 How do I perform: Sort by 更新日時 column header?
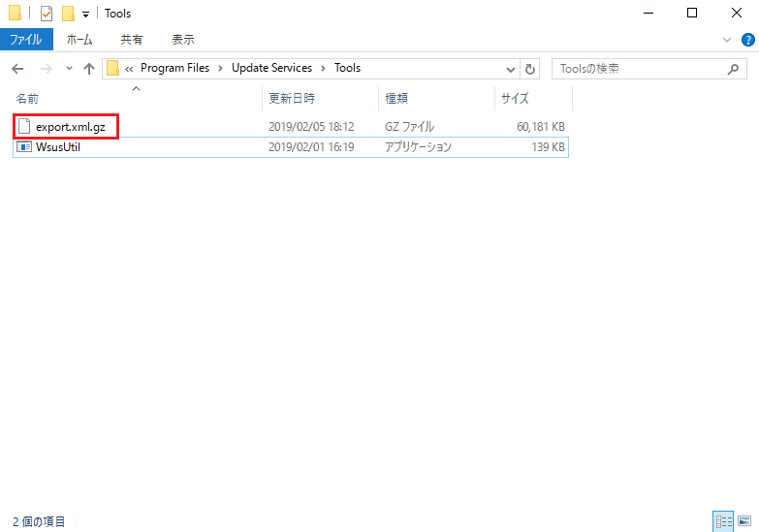[x=292, y=98]
